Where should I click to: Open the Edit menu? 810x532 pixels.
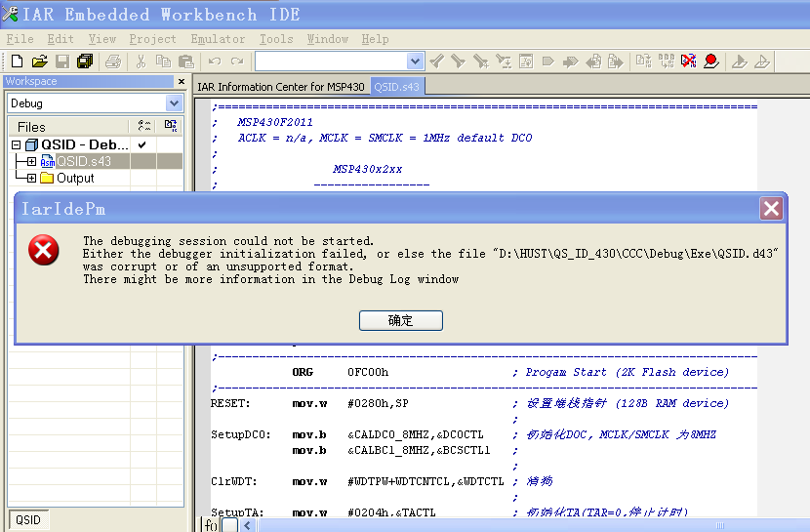pos(61,39)
